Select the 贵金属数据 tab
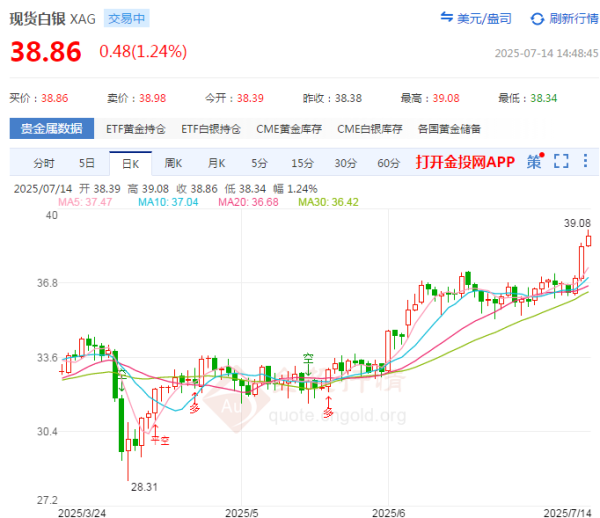This screenshot has height=518, width=600. (x=52, y=129)
